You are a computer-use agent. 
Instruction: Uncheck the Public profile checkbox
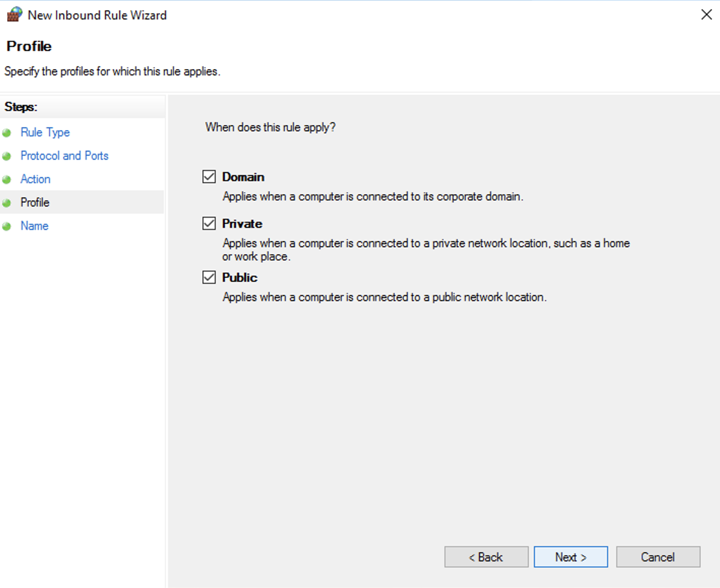point(209,277)
